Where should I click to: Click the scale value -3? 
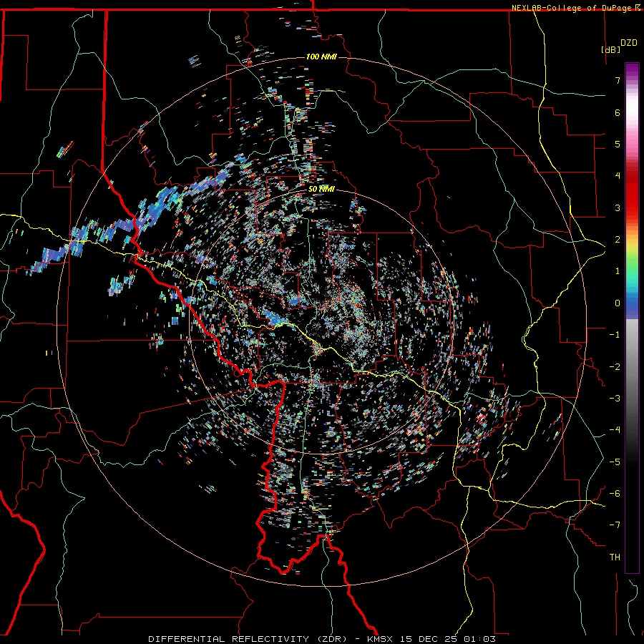(615, 399)
